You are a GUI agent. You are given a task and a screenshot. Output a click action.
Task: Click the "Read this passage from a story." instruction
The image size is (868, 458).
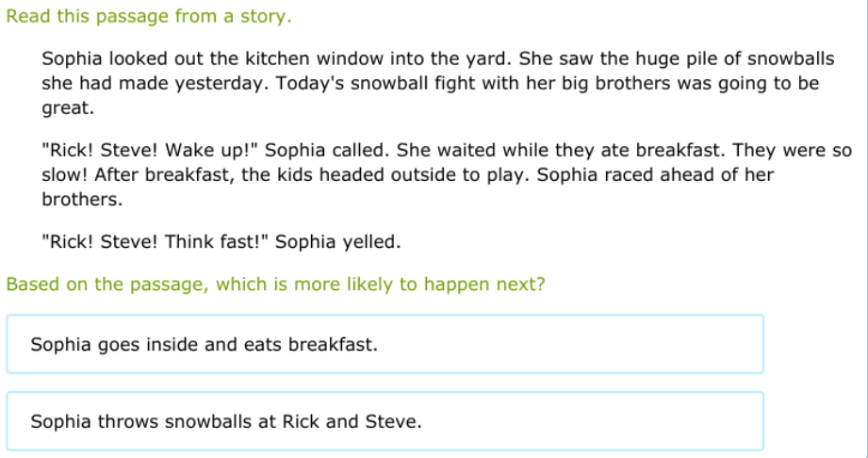[x=149, y=17]
